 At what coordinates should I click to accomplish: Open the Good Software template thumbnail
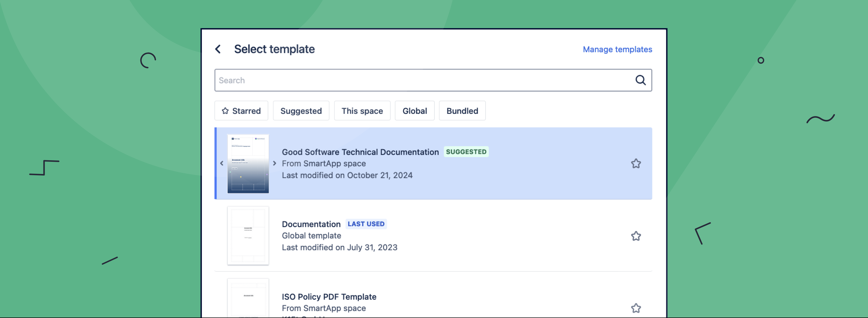(248, 163)
